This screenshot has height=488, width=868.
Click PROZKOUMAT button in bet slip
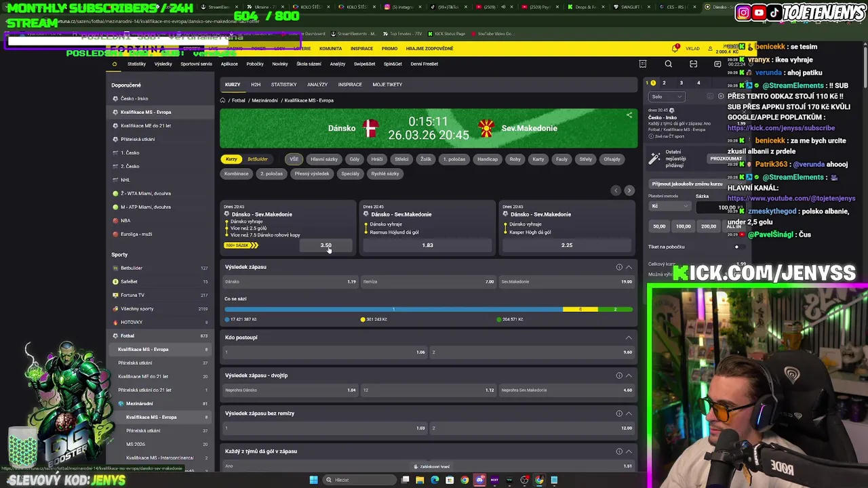coord(726,159)
